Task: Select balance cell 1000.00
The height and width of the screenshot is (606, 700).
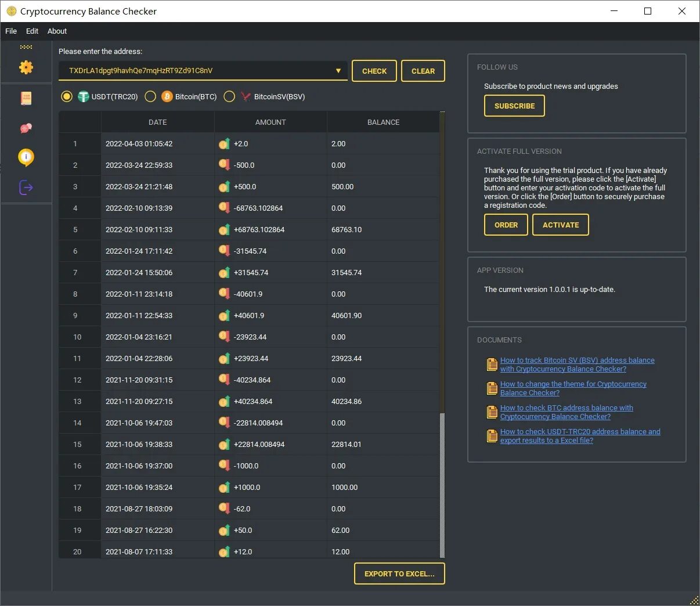Action: click(383, 487)
